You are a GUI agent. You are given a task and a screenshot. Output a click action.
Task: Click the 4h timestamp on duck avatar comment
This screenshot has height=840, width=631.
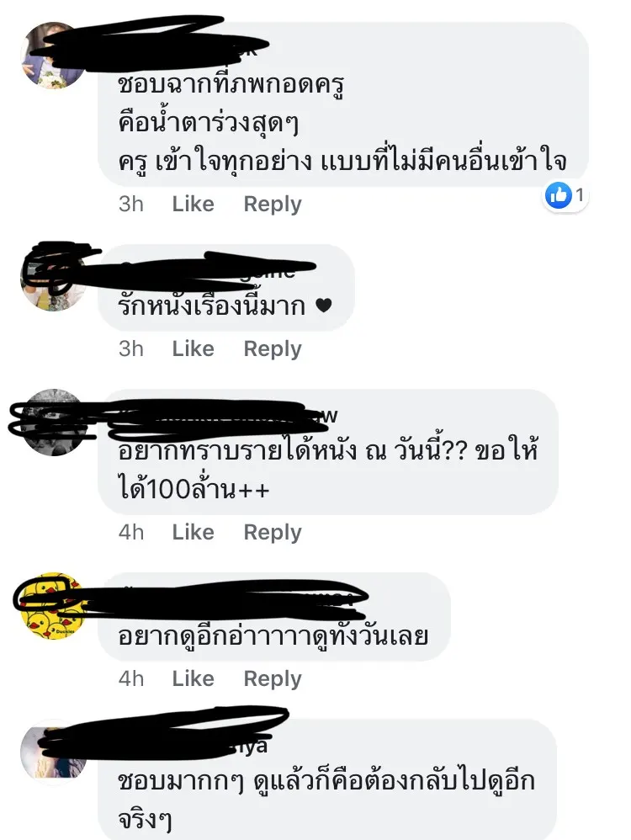point(131,678)
